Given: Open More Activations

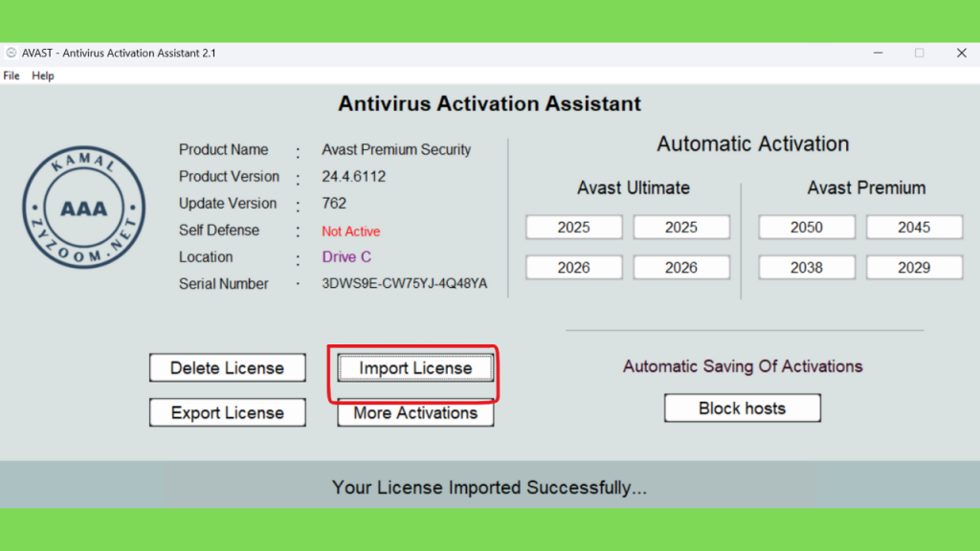Looking at the screenshot, I should tap(415, 413).
